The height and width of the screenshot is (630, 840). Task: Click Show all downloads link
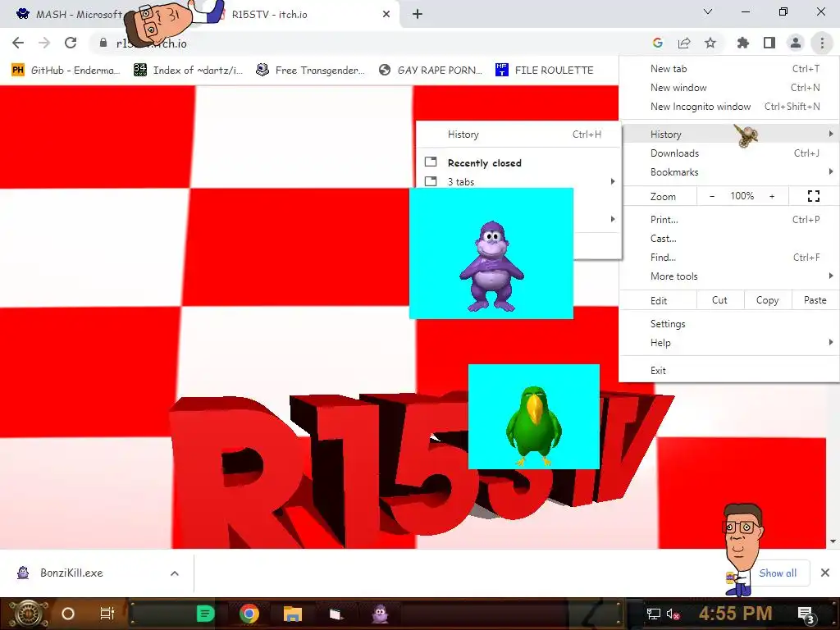(778, 573)
